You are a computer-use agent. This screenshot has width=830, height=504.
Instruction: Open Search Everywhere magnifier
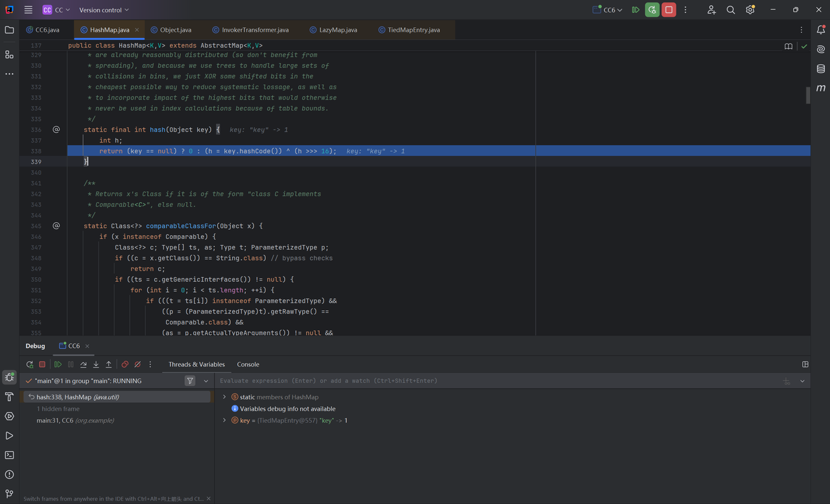click(731, 10)
